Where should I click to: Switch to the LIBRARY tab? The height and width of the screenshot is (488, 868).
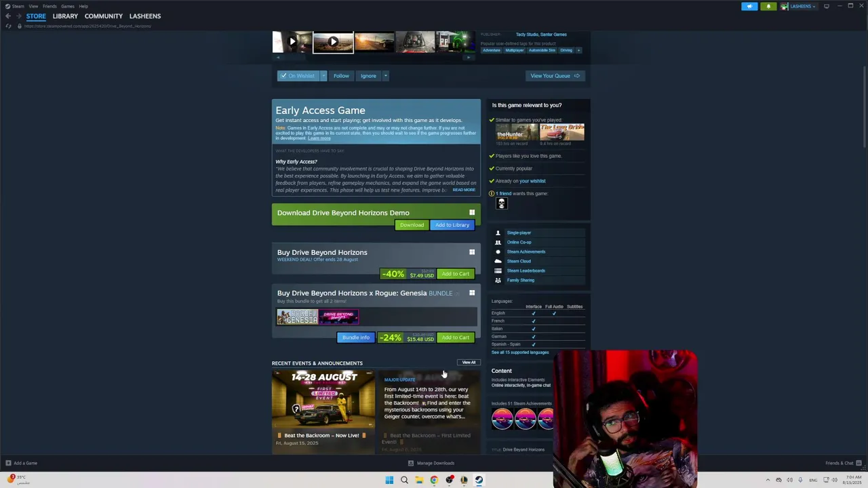pos(65,16)
